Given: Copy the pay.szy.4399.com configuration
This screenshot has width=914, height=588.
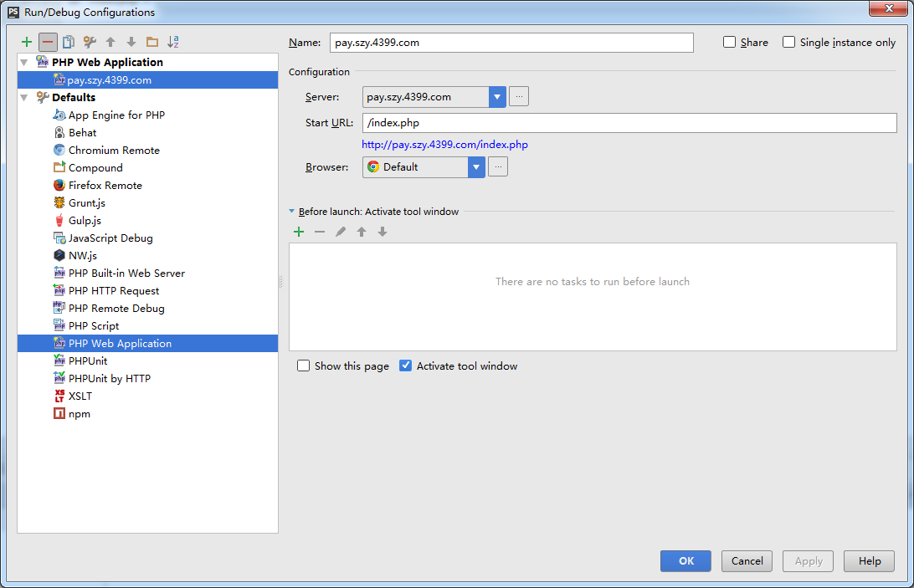Looking at the screenshot, I should click(69, 42).
